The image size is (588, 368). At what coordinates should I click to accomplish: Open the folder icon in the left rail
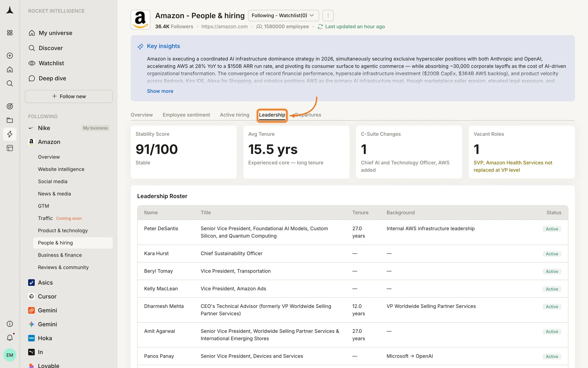10,120
